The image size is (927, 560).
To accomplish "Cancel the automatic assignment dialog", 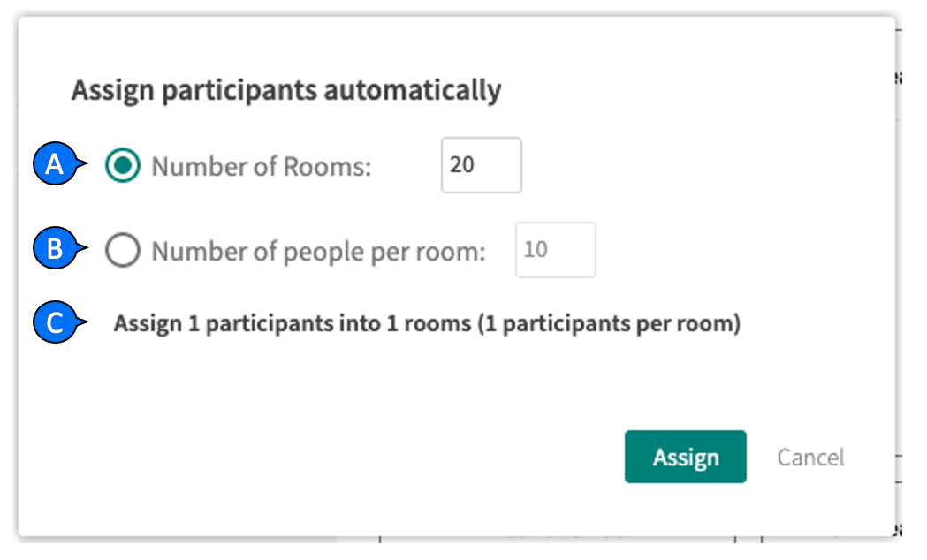I will point(810,458).
